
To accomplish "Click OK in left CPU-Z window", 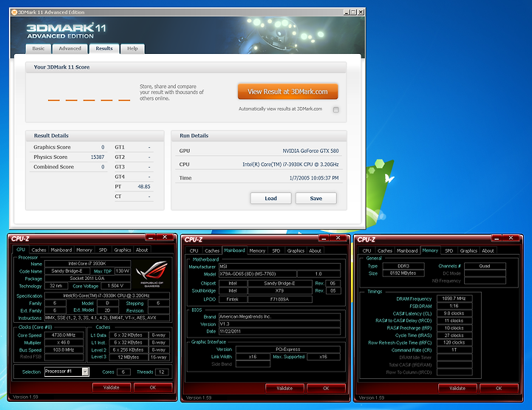I will (x=153, y=387).
